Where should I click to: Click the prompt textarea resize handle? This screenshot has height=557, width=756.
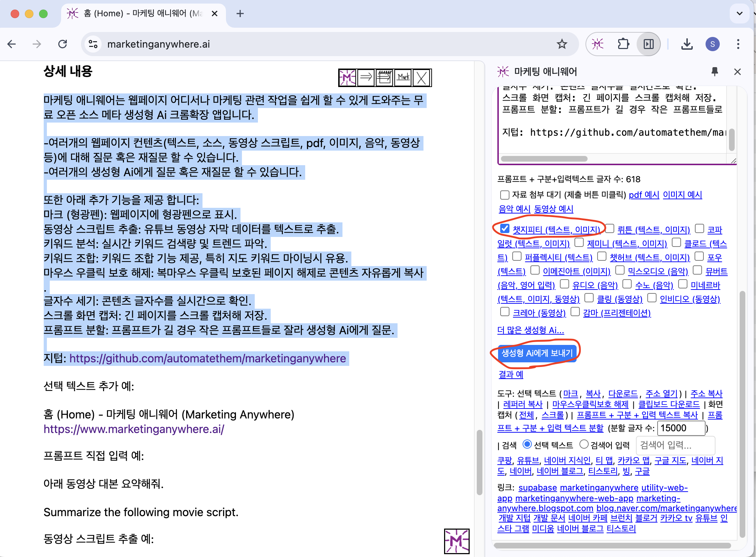pos(733,161)
